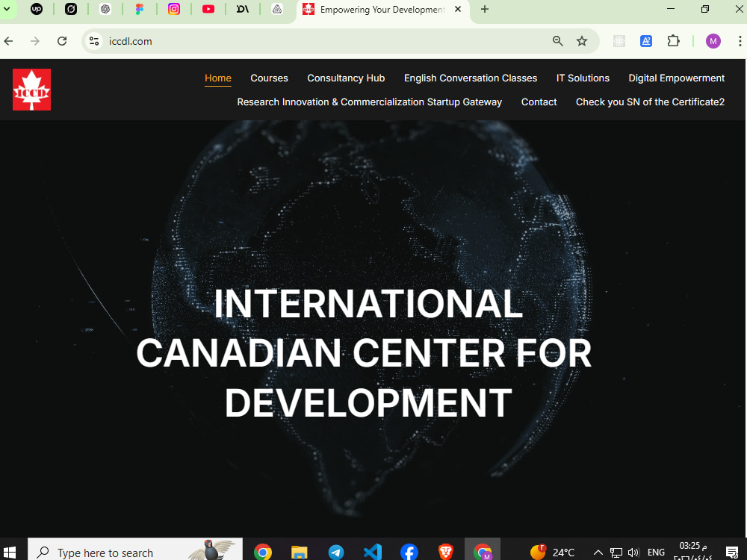Click the browser back arrow
This screenshot has height=560, width=747.
(8, 41)
